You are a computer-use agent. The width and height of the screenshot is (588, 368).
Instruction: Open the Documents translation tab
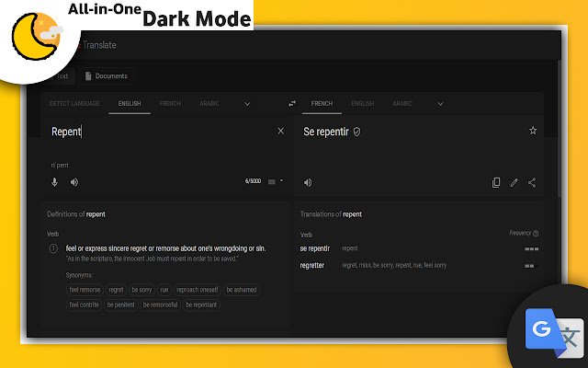coord(107,76)
